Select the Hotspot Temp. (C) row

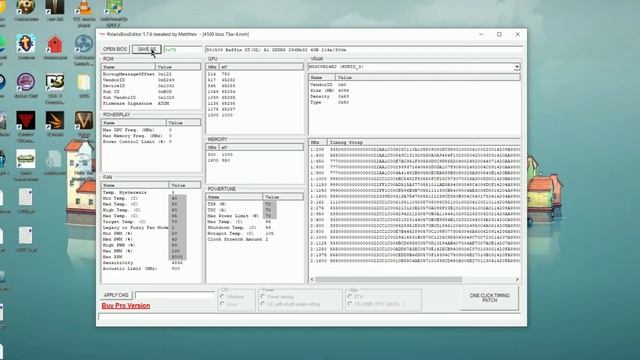point(255,233)
